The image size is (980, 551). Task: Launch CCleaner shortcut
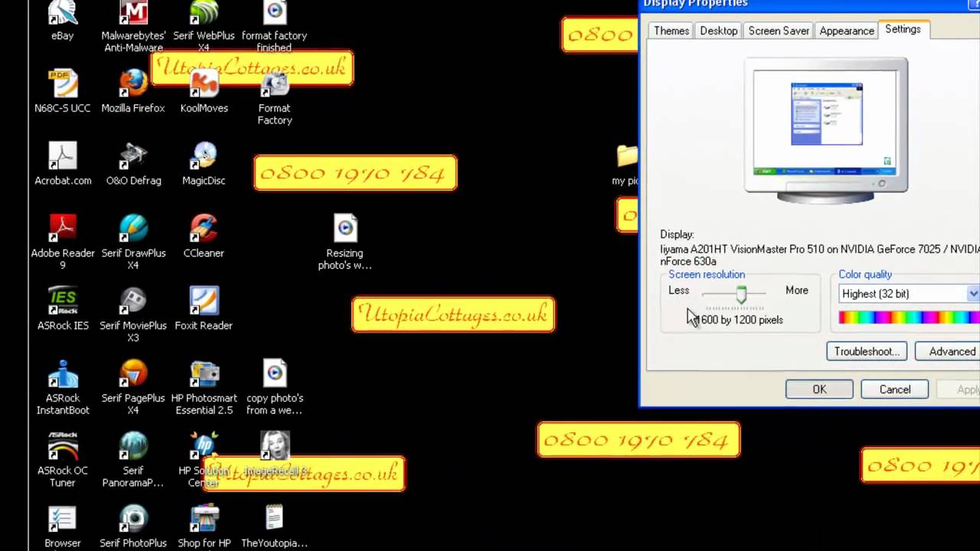(x=204, y=236)
